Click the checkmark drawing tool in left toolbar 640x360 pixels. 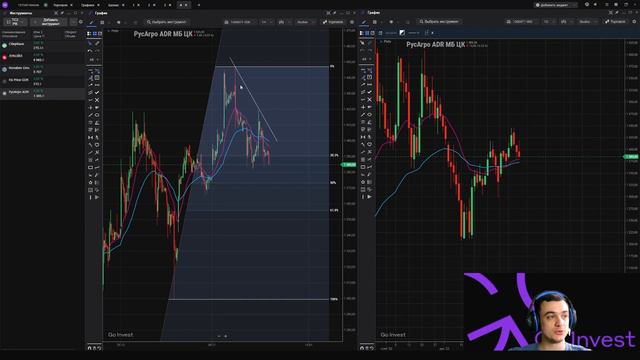[97, 93]
